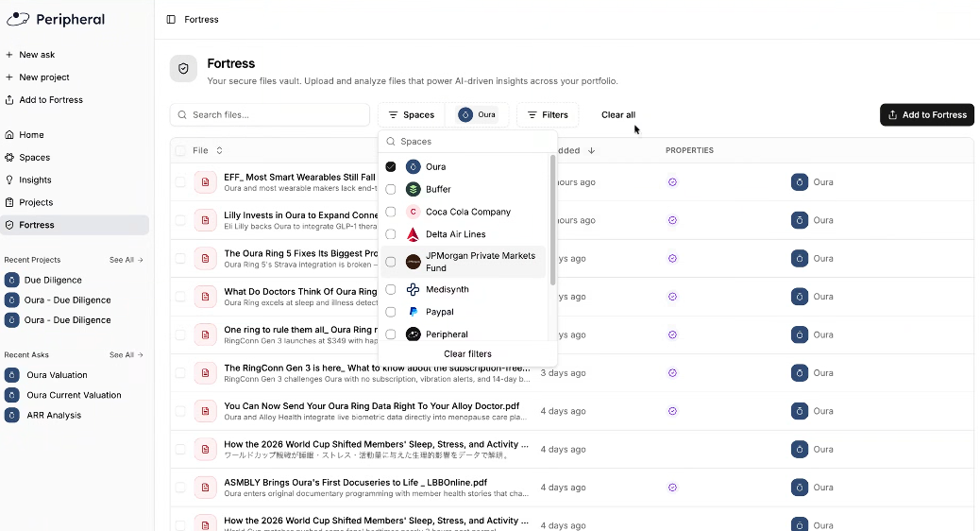Click the Medisynth logo icon
Viewport: 980px width, 531px height.
pyautogui.click(x=414, y=289)
